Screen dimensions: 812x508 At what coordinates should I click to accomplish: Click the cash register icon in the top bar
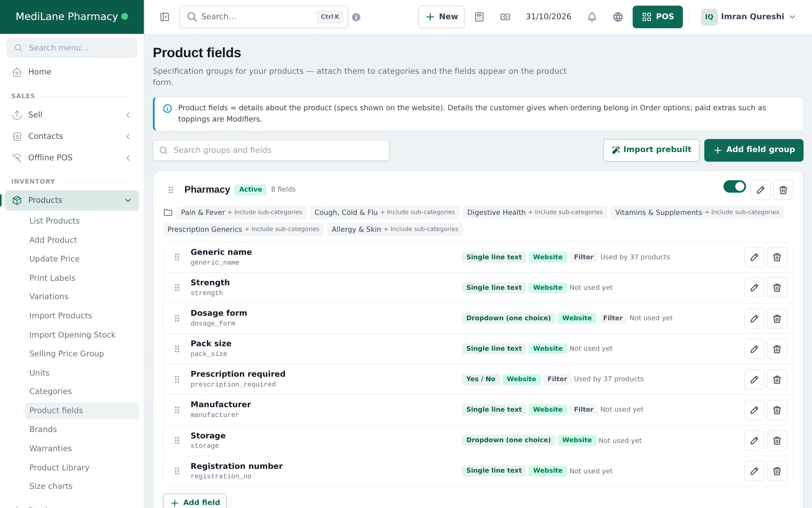click(x=505, y=17)
